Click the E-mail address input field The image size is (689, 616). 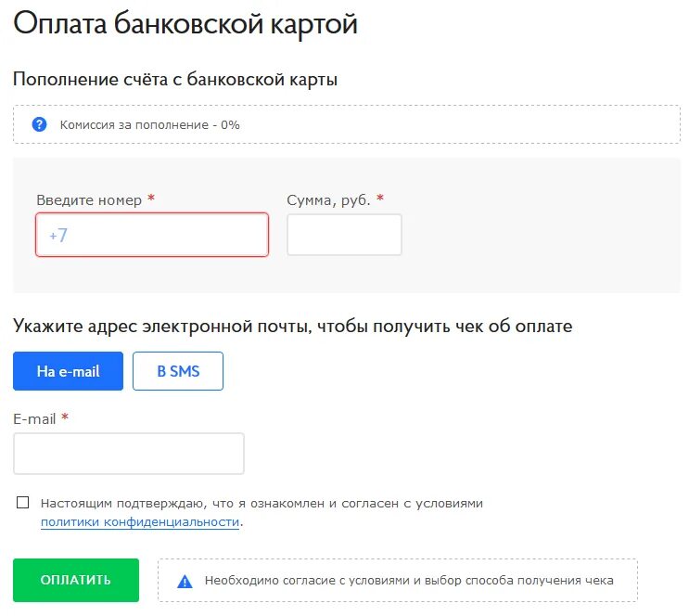(129, 454)
